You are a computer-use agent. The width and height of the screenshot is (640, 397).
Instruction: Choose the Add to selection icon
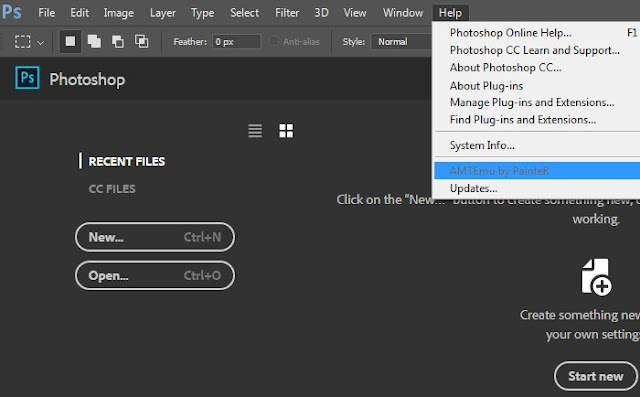[x=94, y=41]
